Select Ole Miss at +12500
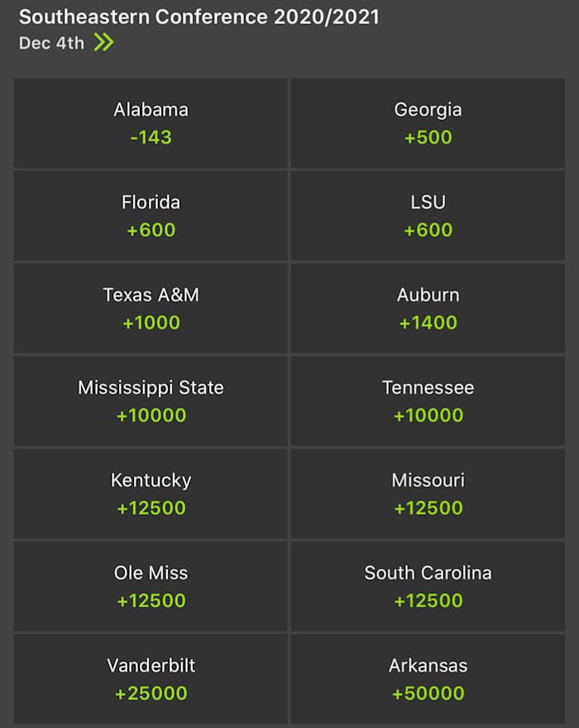 151,586
